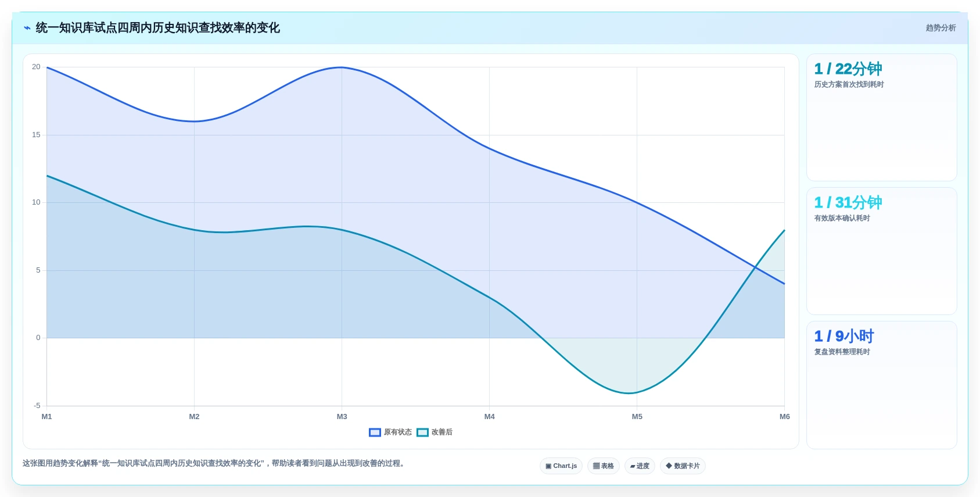Screen dimensions: 980x497
Task: Select the 1 / 22分钟 metric card
Action: point(881,117)
